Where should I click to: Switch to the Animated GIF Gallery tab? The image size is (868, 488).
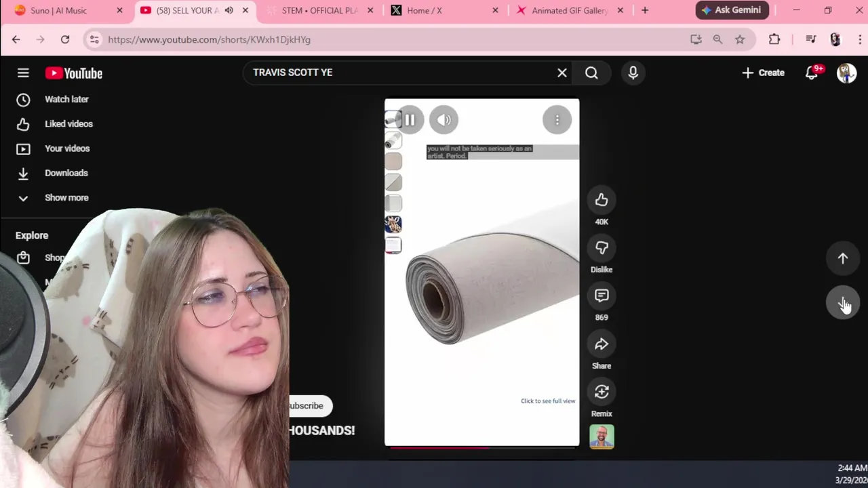[x=570, y=10]
